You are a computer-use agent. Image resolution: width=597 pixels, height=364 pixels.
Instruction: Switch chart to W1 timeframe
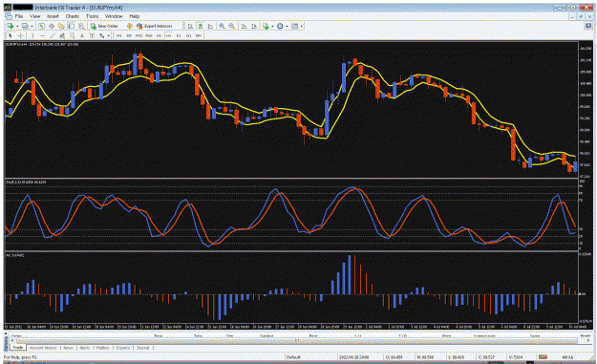[x=188, y=35]
